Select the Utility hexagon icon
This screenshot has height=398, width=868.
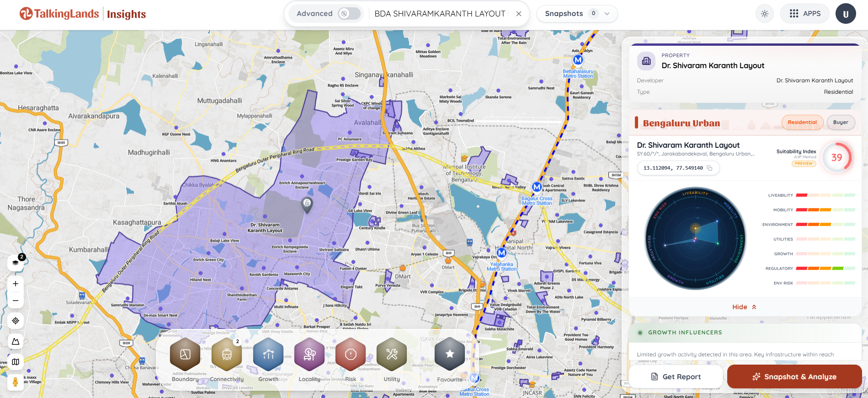pos(392,355)
